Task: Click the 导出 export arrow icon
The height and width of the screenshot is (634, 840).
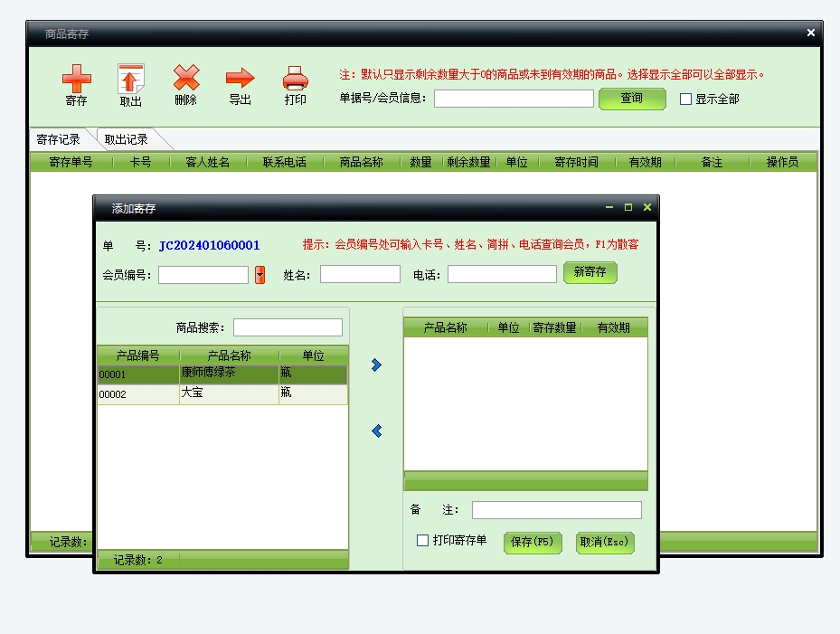Action: point(240,79)
